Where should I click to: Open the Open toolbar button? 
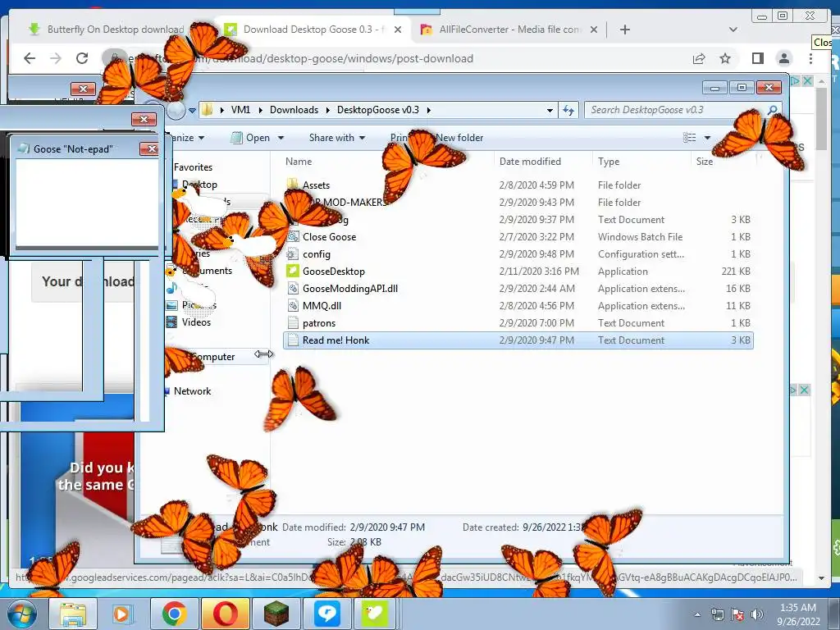(x=250, y=138)
